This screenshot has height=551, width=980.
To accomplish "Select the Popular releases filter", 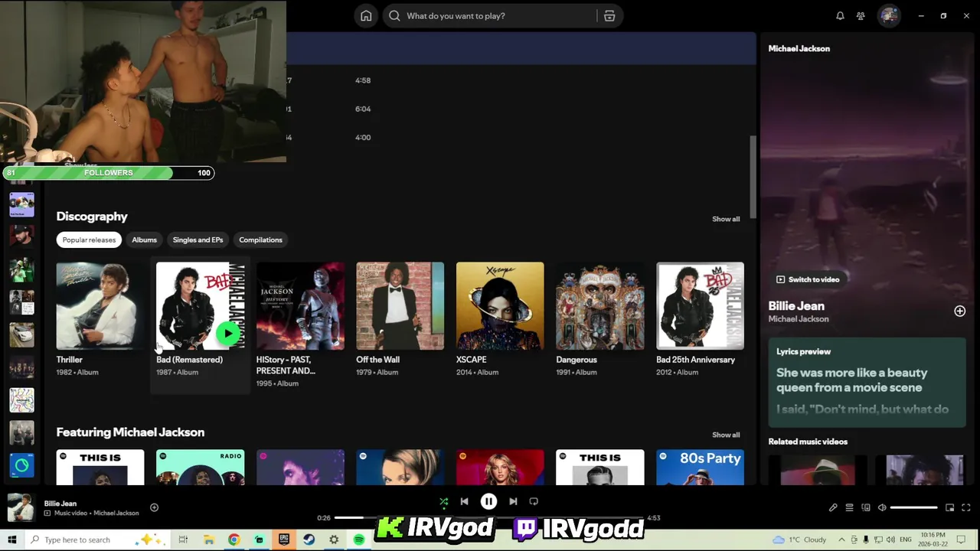I will [x=89, y=240].
